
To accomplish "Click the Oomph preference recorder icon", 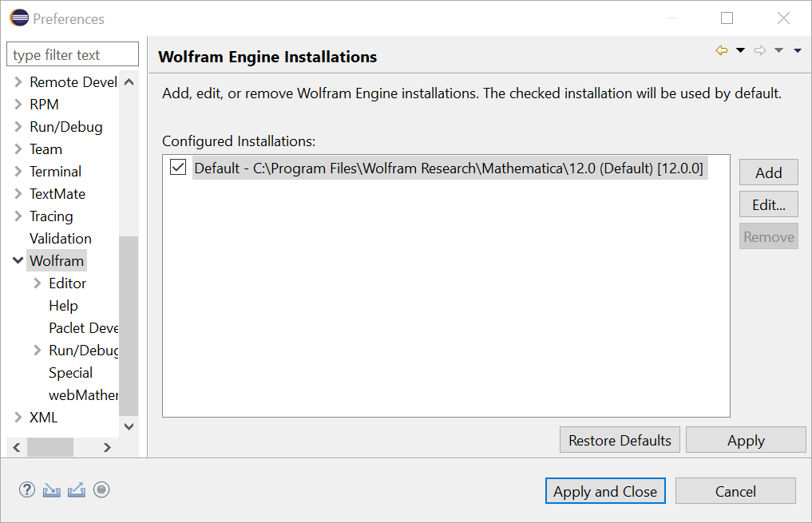I will click(x=101, y=489).
